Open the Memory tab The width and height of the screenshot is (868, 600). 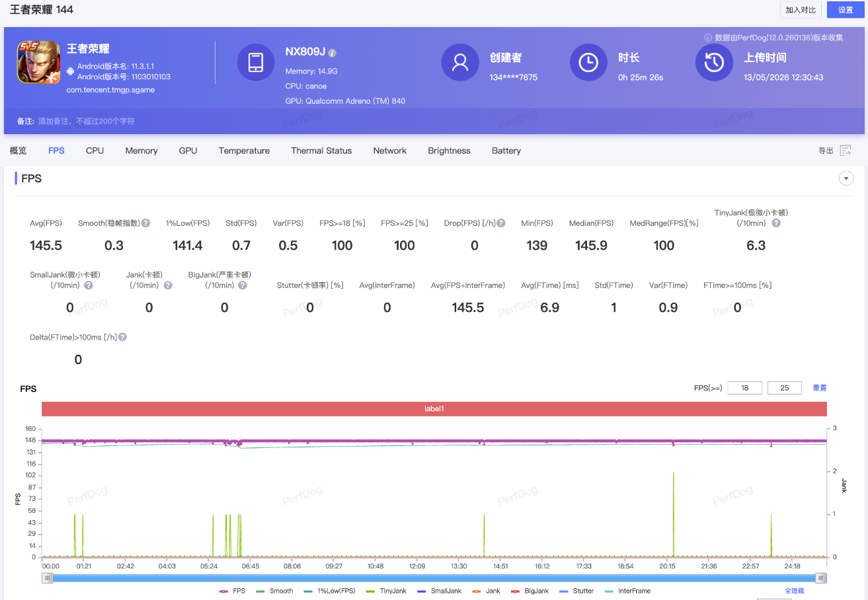coord(141,151)
